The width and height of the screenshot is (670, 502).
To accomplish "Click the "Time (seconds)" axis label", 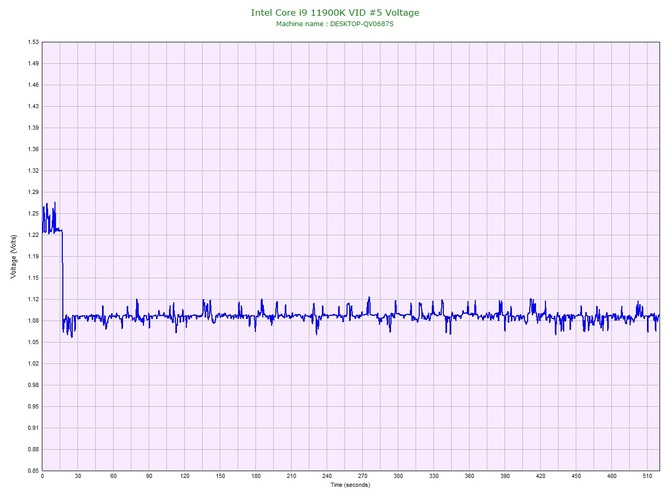I will pos(350,485).
